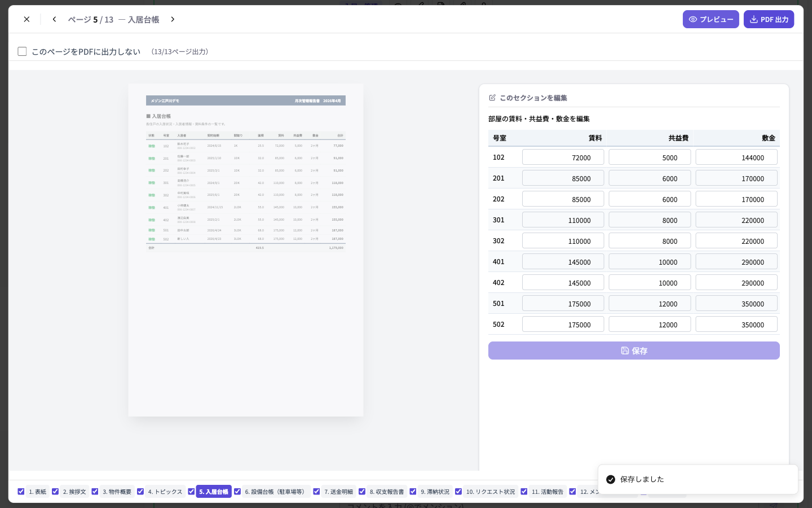Switch to the 4. トピックス page tab

coord(165,492)
